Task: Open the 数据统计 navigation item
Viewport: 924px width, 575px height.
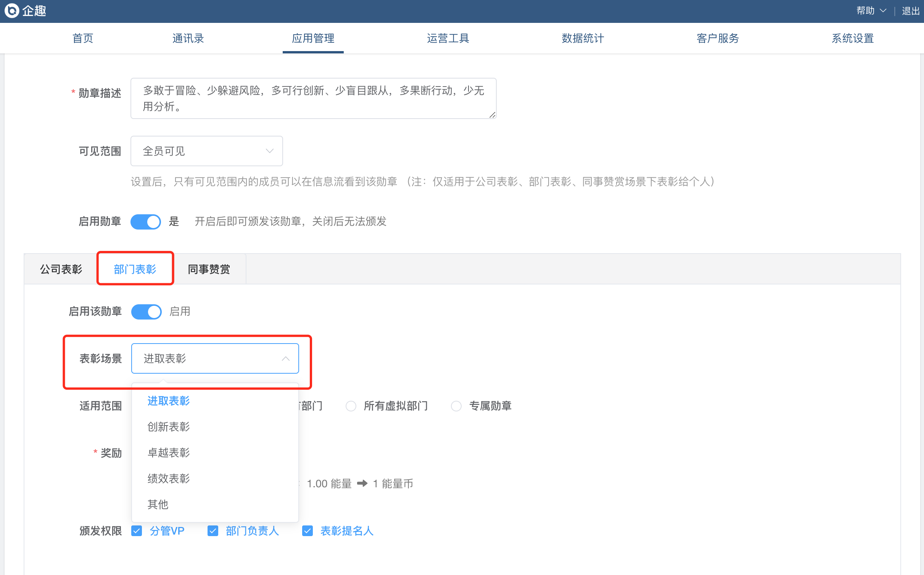Action: 583,38
